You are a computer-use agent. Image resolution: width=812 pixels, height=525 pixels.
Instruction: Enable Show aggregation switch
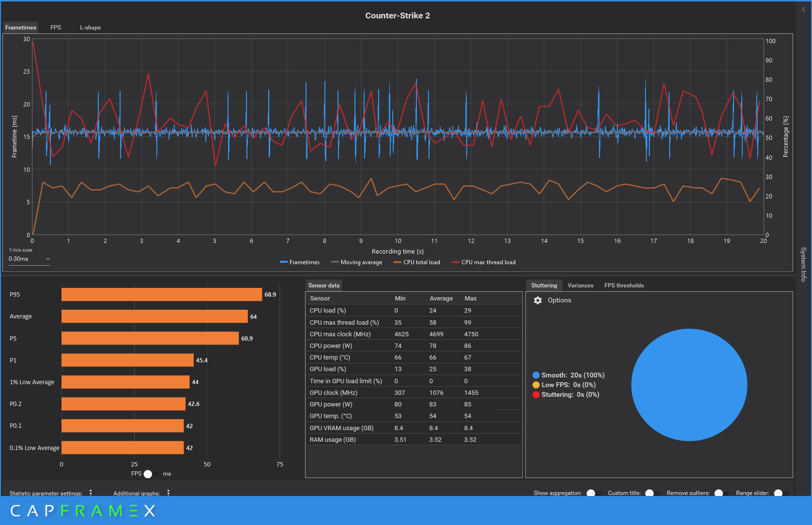[594, 493]
